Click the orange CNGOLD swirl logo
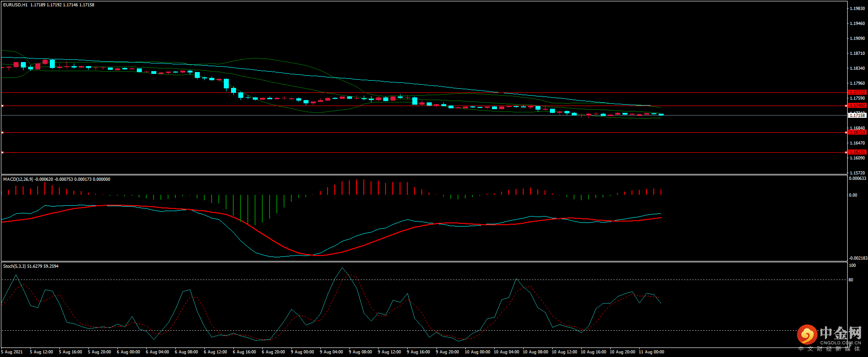Screen dimensions: 868x357 pyautogui.click(x=807, y=335)
